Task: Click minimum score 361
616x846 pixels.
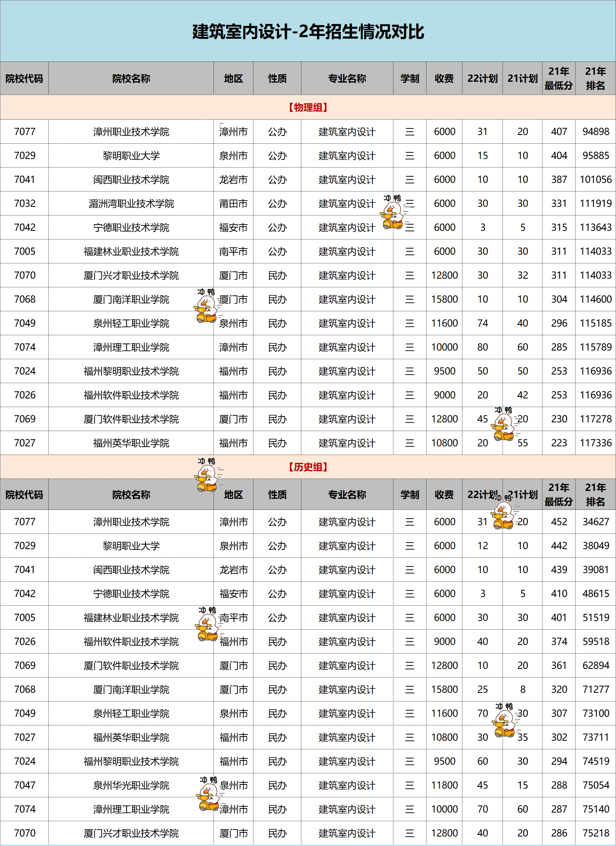Action: click(x=559, y=666)
